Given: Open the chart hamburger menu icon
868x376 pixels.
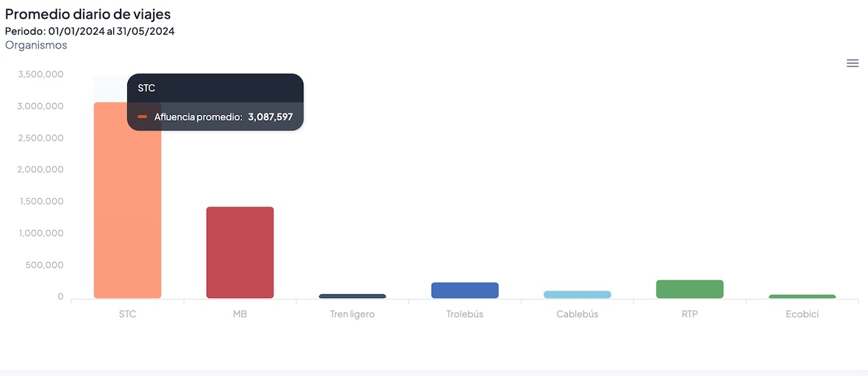Looking at the screenshot, I should 853,63.
